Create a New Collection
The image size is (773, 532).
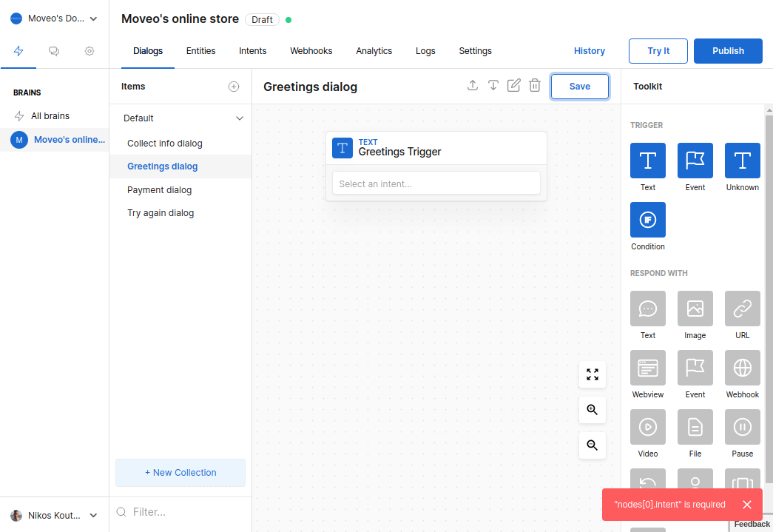(x=180, y=473)
